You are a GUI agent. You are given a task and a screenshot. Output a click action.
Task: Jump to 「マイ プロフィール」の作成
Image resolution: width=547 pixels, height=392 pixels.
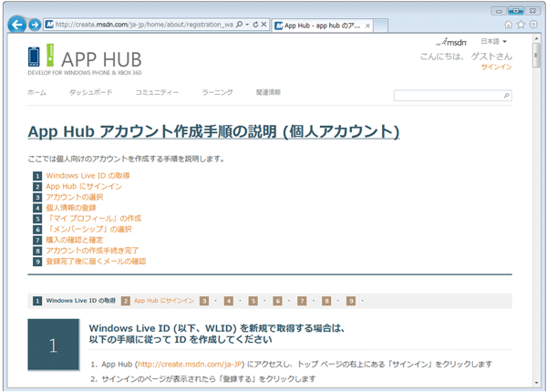[94, 219]
